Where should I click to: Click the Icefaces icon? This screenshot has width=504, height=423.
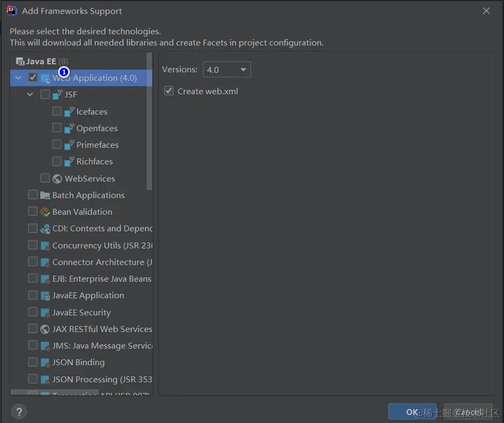pyautogui.click(x=69, y=111)
